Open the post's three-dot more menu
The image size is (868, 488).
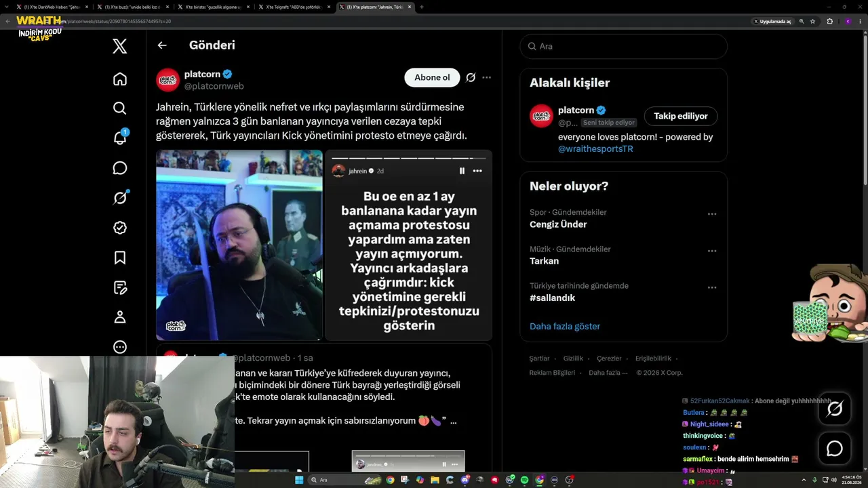(486, 77)
